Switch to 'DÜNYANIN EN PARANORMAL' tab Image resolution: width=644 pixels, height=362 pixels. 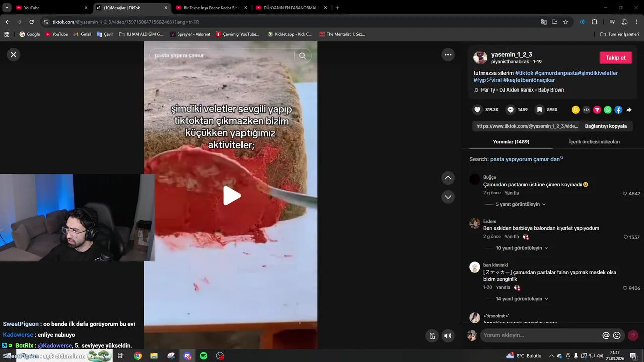point(290,8)
